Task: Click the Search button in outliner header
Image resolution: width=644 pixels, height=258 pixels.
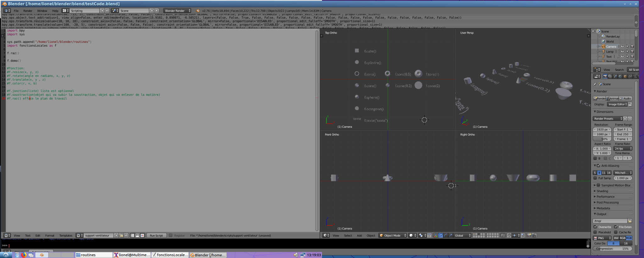Action: [619, 70]
